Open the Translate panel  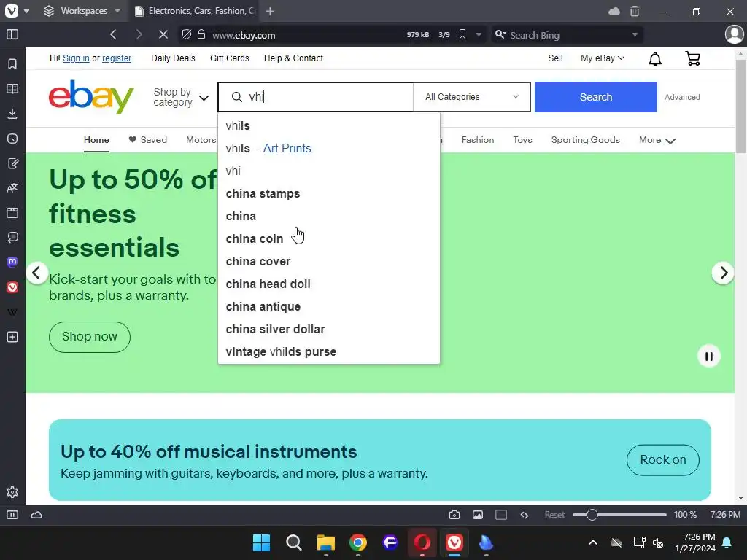[x=12, y=187]
